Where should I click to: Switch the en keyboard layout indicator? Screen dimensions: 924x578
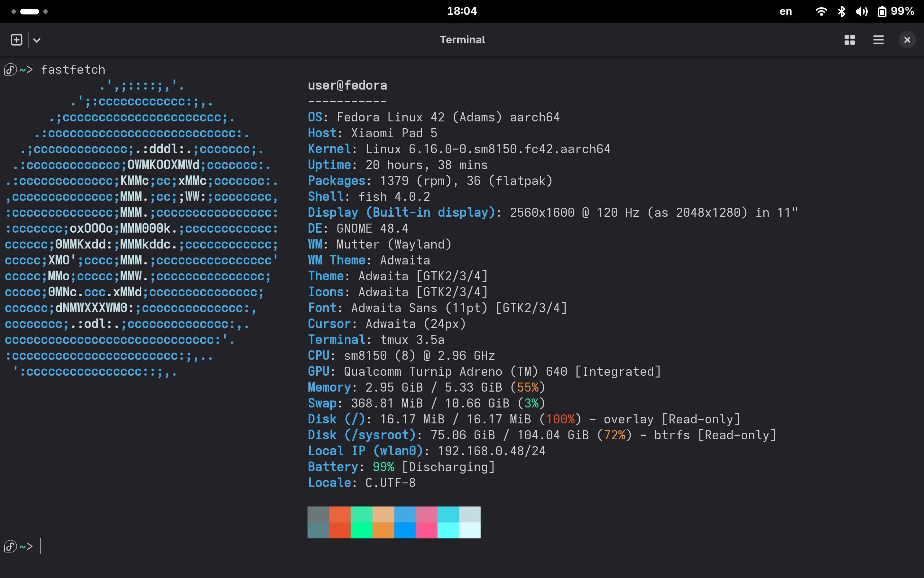click(785, 12)
